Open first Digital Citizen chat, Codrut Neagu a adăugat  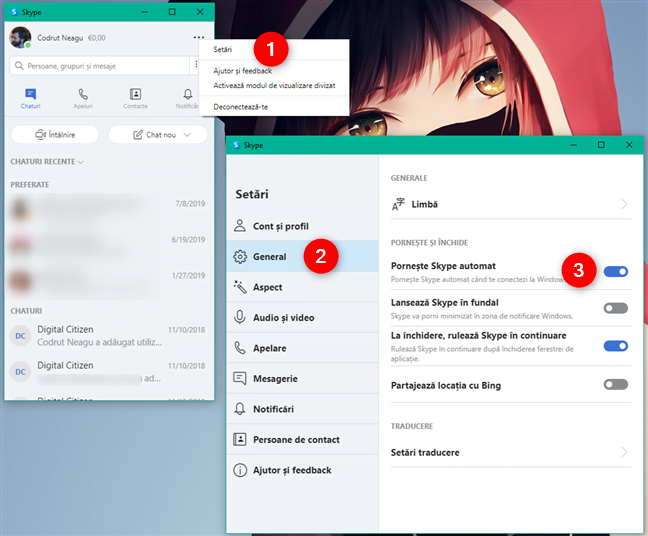pyautogui.click(x=108, y=336)
